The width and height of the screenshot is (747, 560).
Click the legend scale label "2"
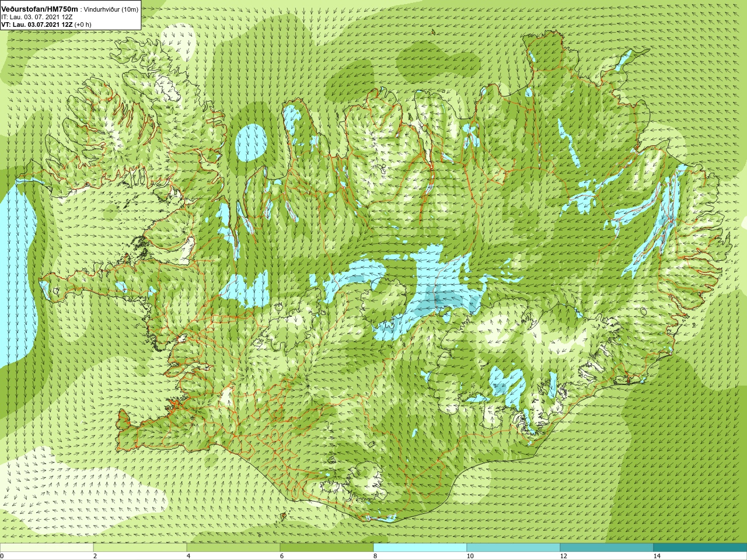click(x=95, y=556)
